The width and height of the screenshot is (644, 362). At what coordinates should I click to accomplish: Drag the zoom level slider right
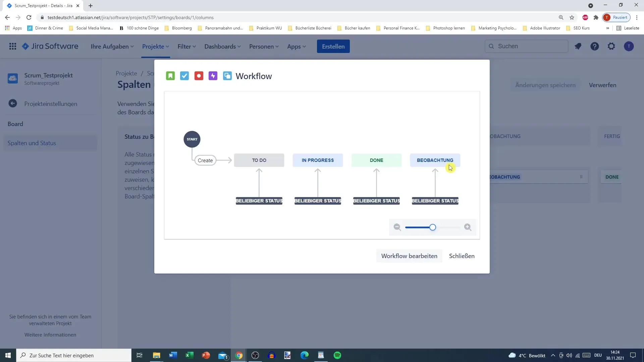(x=433, y=227)
